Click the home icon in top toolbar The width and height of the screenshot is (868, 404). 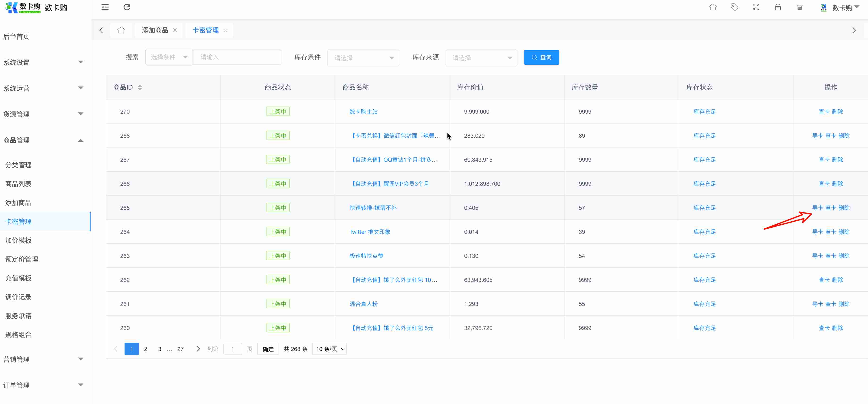point(713,7)
